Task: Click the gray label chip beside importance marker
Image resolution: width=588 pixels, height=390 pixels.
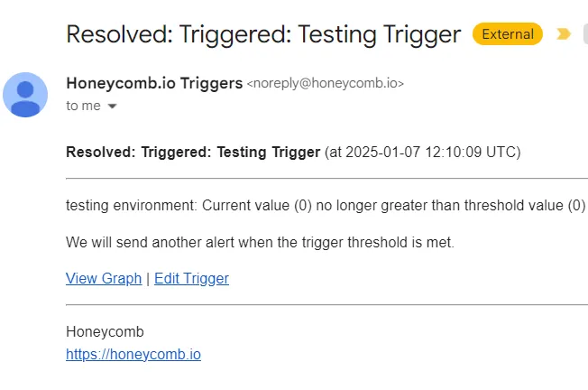Action: 584,34
